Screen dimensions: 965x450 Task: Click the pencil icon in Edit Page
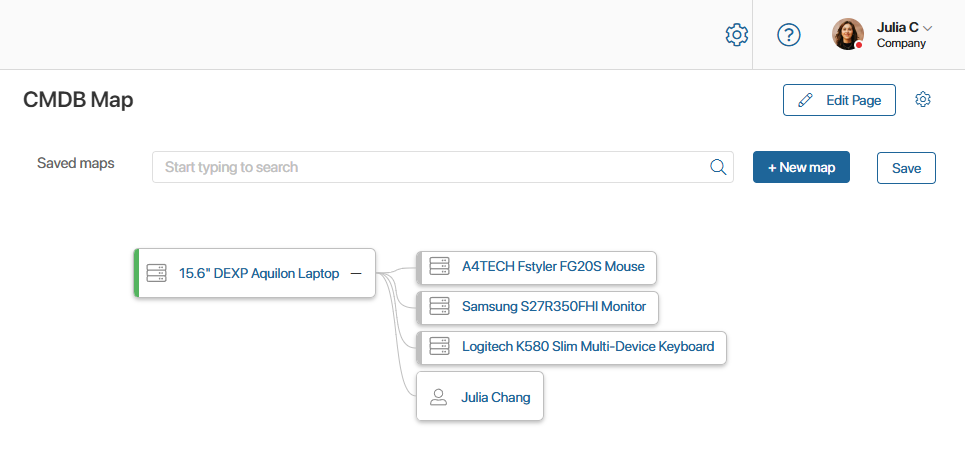[x=805, y=100]
